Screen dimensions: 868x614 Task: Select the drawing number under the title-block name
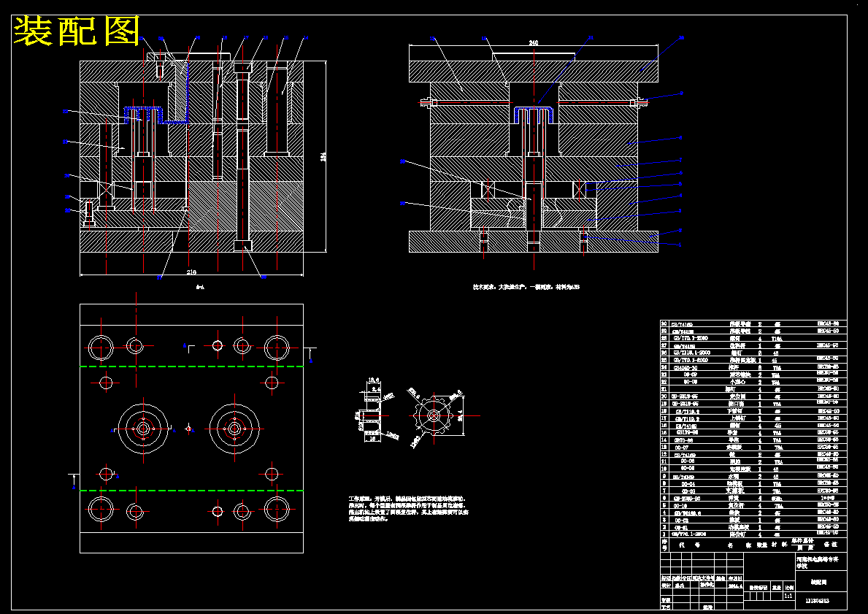pyautogui.click(x=817, y=602)
